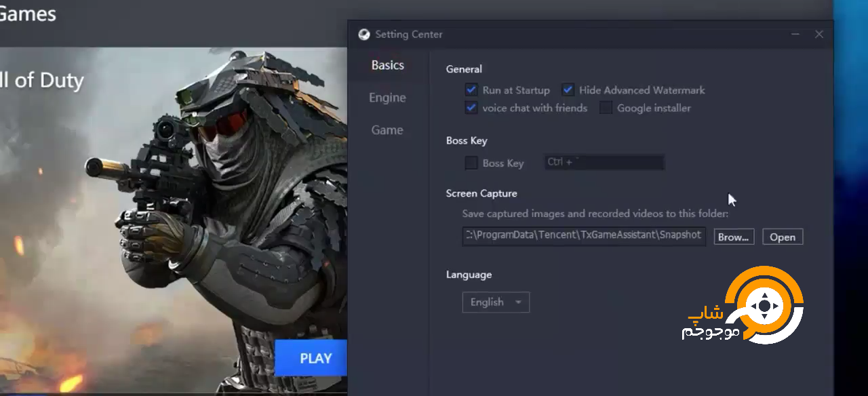Click the Boss Key shortcut field
This screenshot has width=868, height=396.
pos(604,162)
